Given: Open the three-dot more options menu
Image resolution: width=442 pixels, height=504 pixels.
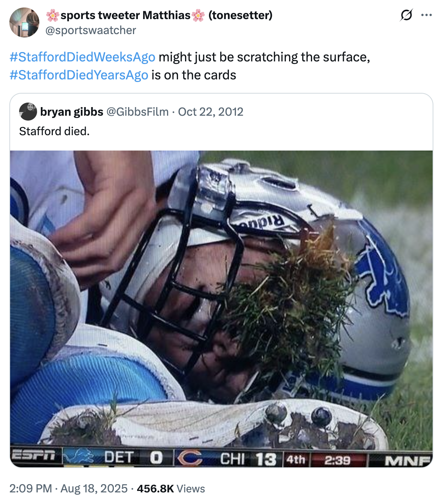Looking at the screenshot, I should pos(427,15).
